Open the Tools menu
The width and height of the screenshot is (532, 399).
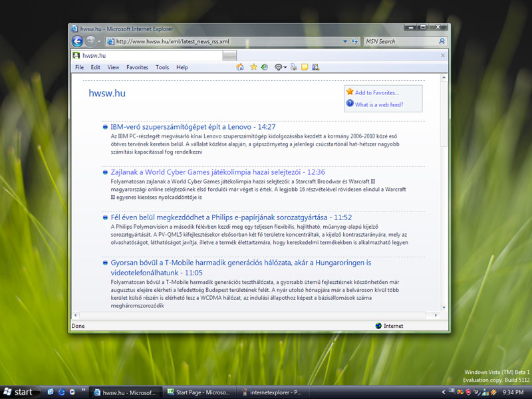(162, 67)
